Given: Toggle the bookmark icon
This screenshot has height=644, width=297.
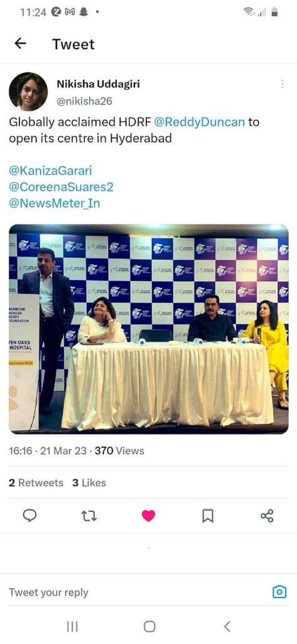Looking at the screenshot, I should (208, 516).
